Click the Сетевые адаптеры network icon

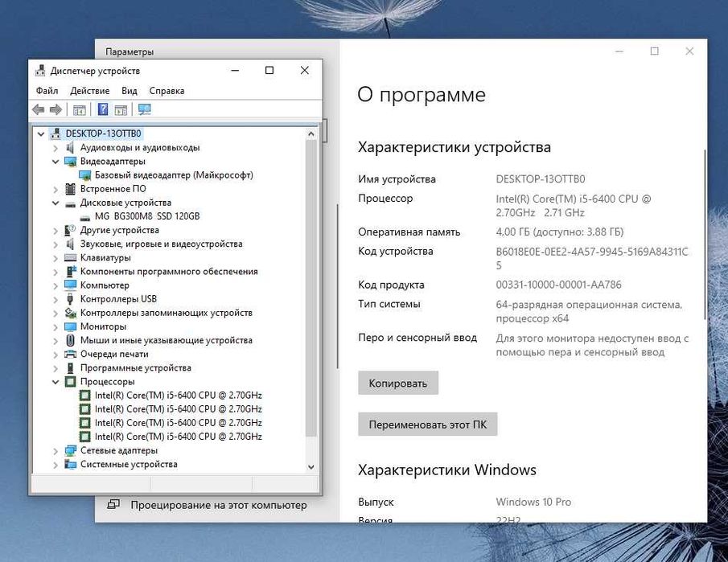point(70,450)
